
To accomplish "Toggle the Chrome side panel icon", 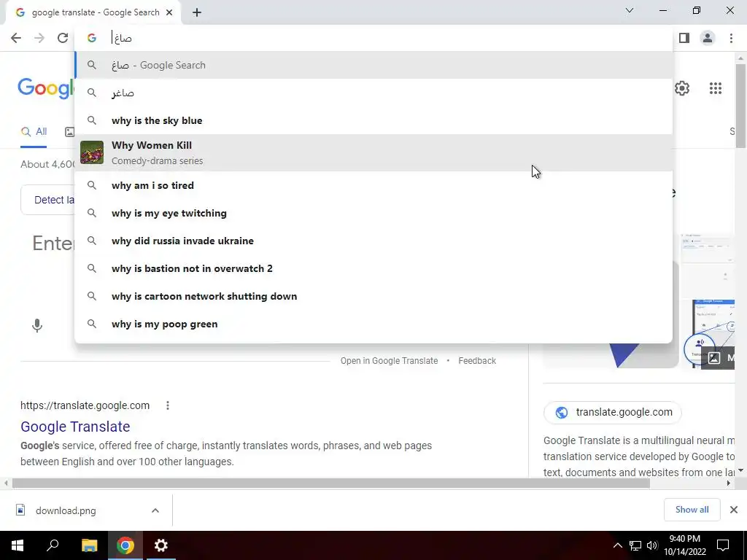I will [x=684, y=38].
